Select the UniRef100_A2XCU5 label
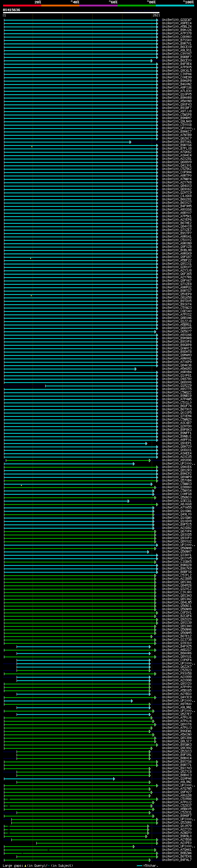 tap(177, 457)
